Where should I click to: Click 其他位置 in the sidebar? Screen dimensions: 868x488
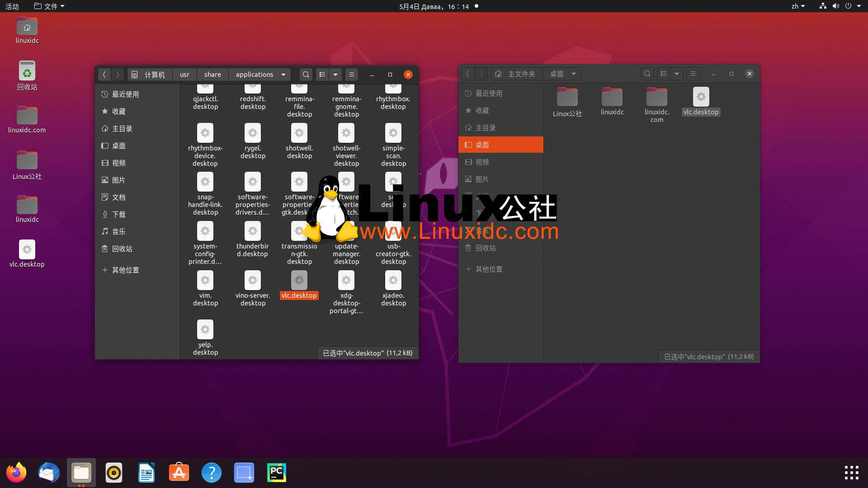(x=126, y=270)
